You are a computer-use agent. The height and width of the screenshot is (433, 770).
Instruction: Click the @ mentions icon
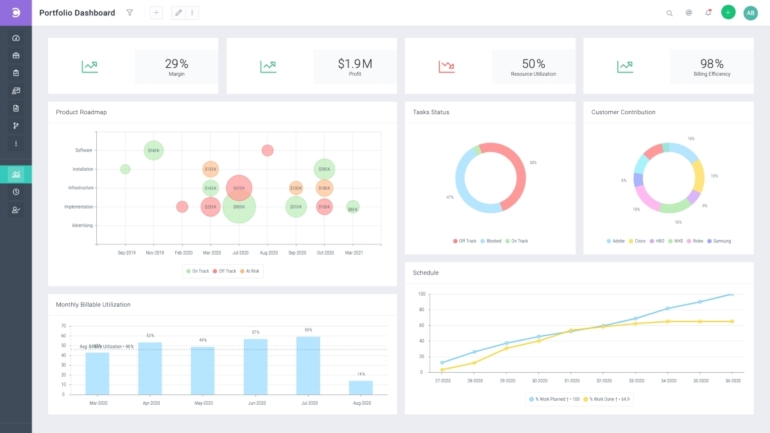point(689,13)
